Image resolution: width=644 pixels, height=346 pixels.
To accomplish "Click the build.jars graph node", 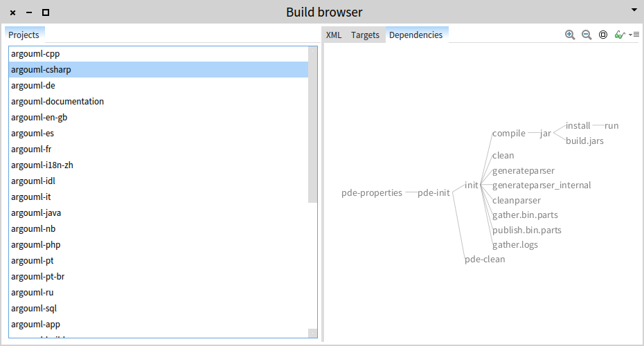I will (584, 140).
